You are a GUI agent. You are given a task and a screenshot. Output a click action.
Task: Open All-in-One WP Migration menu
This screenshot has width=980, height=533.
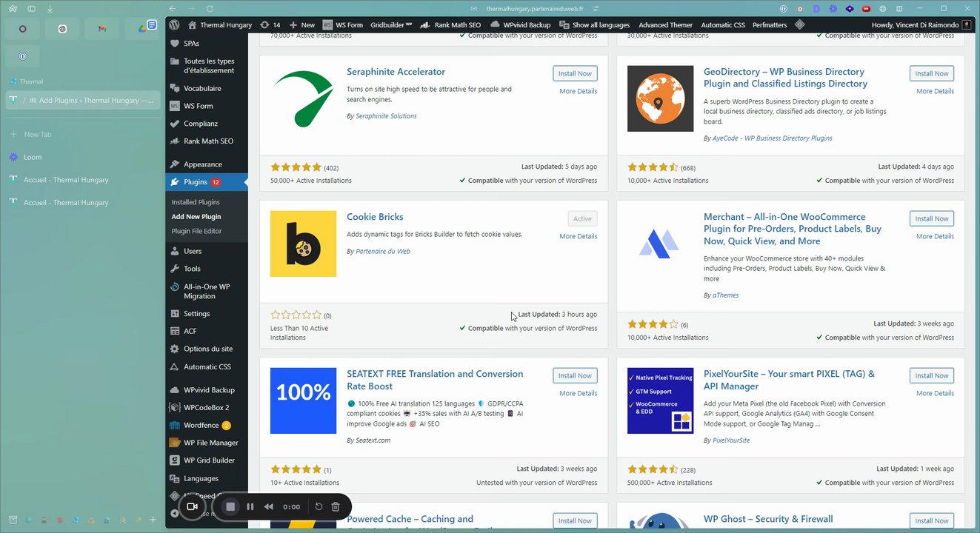[x=207, y=291]
